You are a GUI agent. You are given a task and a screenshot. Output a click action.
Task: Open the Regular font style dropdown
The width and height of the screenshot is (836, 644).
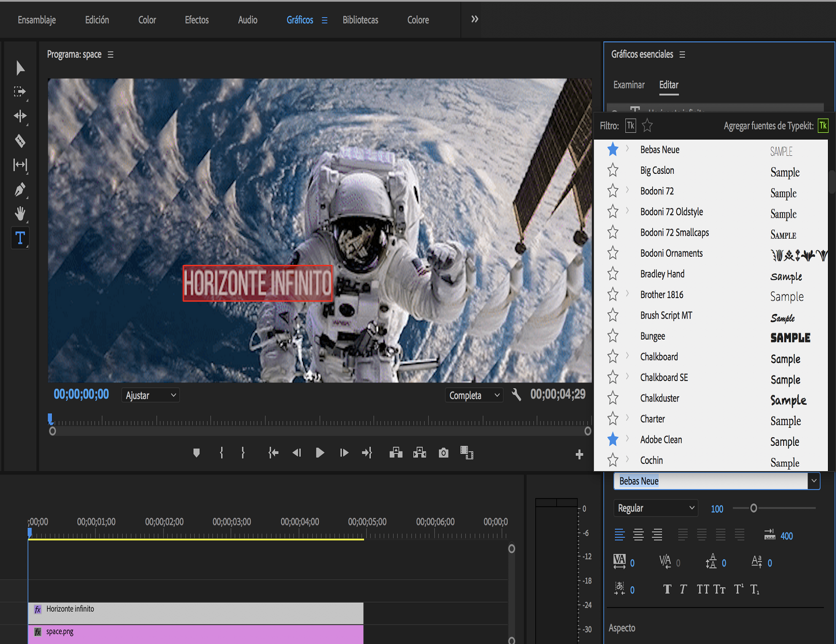click(655, 508)
